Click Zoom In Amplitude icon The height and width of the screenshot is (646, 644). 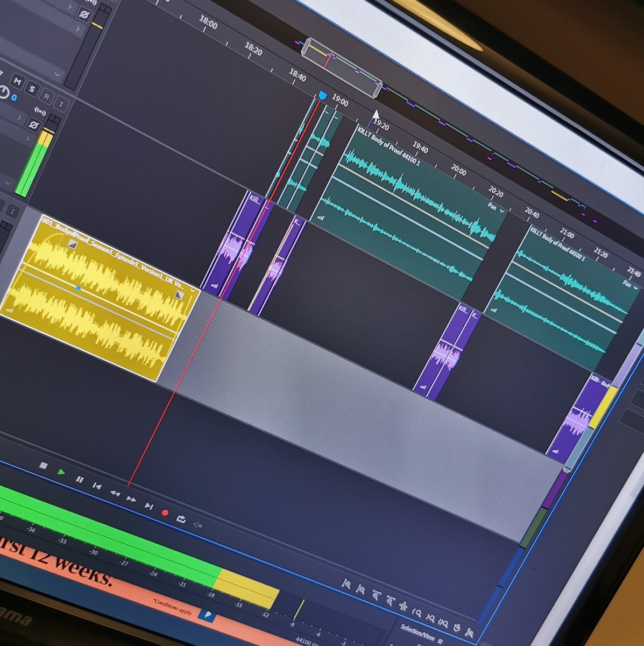347,584
